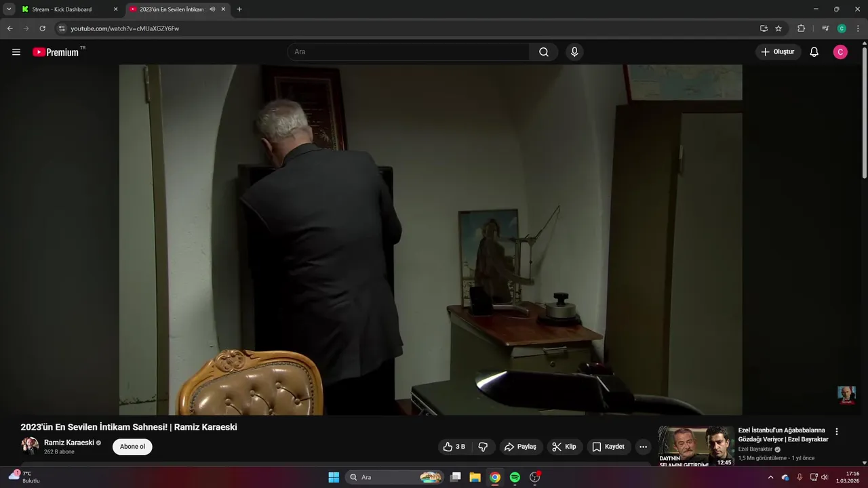868x488 pixels.
Task: Reload the YouTube page
Action: 42,28
